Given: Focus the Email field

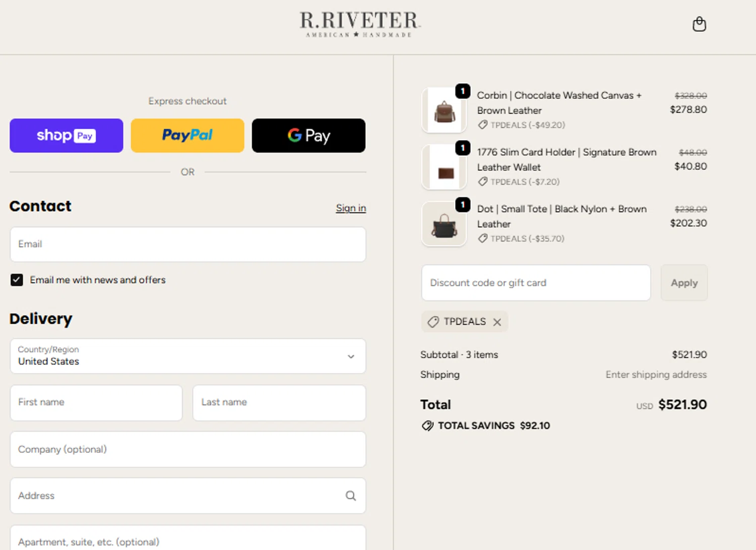Looking at the screenshot, I should (188, 244).
